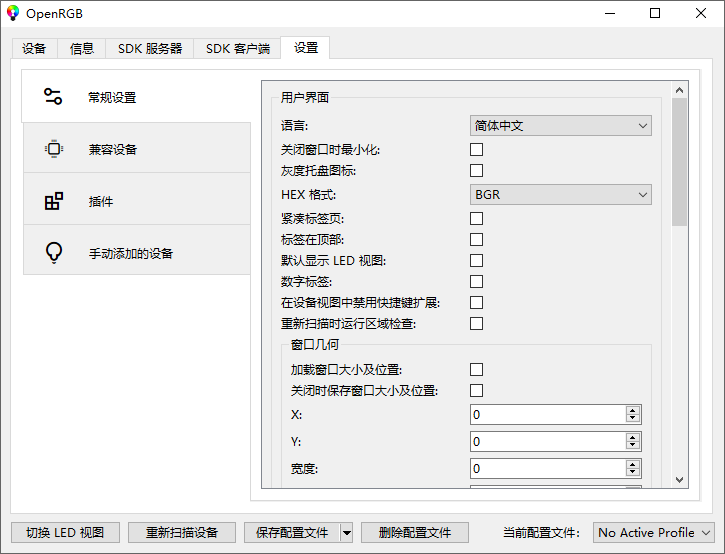Switch to the 信息 tab
This screenshot has height=554, width=725.
pos(82,49)
